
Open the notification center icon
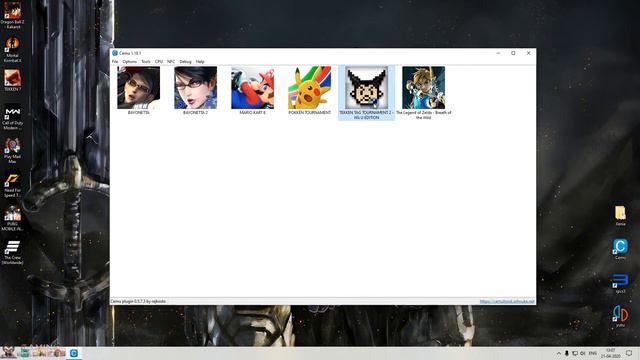coord(629,353)
